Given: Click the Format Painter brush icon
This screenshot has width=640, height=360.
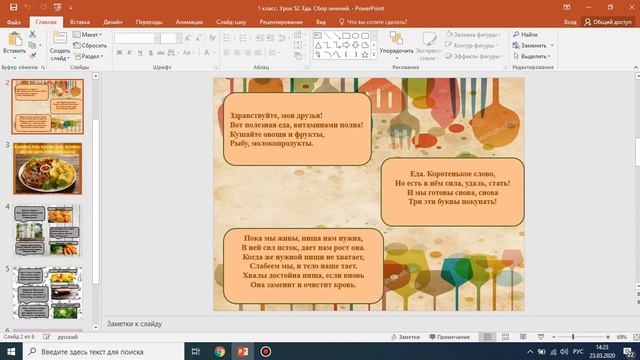Looking at the screenshot, I should click(33, 56).
